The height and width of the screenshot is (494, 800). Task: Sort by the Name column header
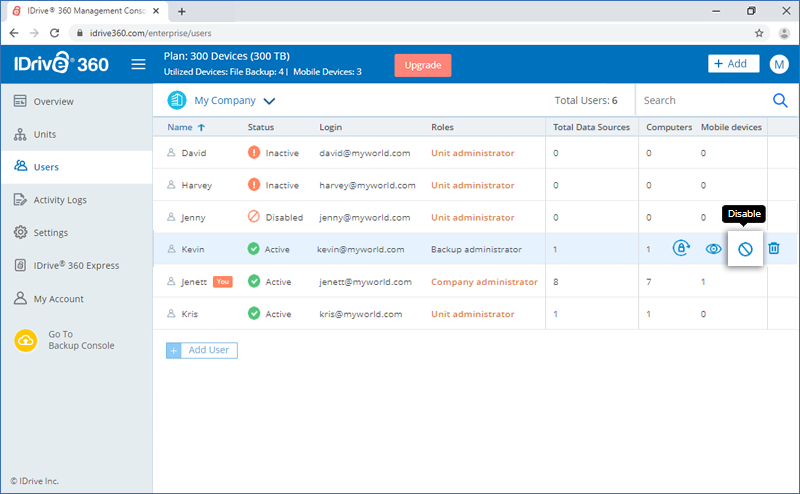coord(180,127)
